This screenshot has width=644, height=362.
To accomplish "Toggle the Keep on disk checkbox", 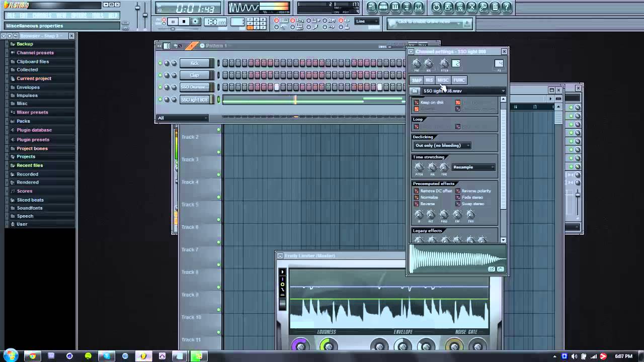I will pyautogui.click(x=416, y=103).
